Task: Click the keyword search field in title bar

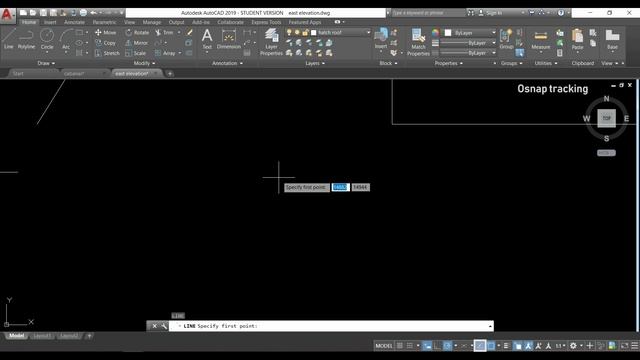Action: coord(428,13)
